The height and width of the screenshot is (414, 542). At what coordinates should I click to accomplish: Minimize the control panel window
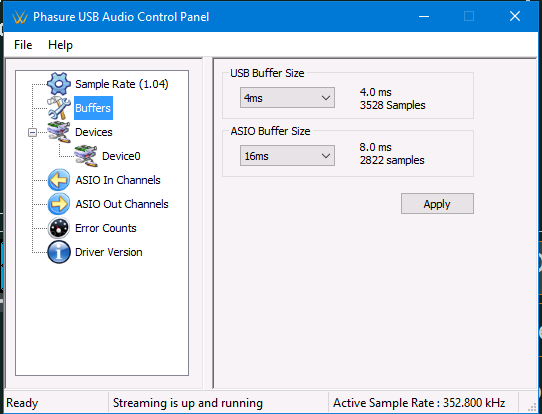point(424,16)
